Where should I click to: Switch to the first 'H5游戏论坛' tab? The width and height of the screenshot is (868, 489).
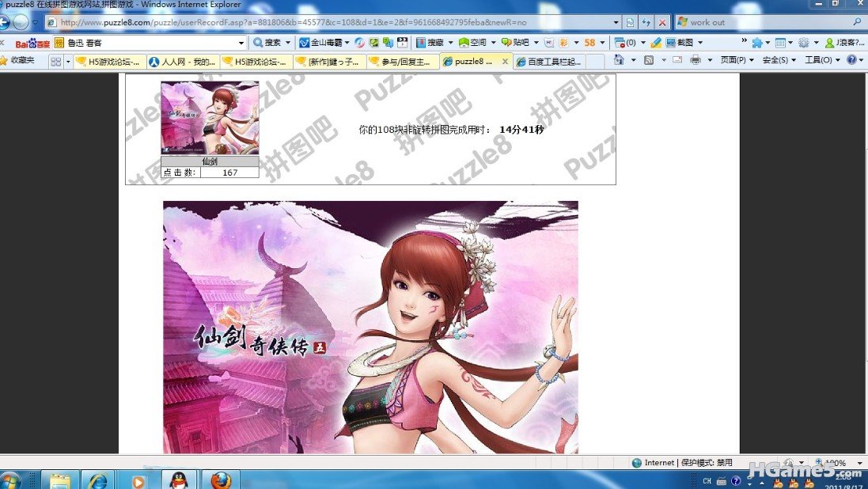coord(110,62)
